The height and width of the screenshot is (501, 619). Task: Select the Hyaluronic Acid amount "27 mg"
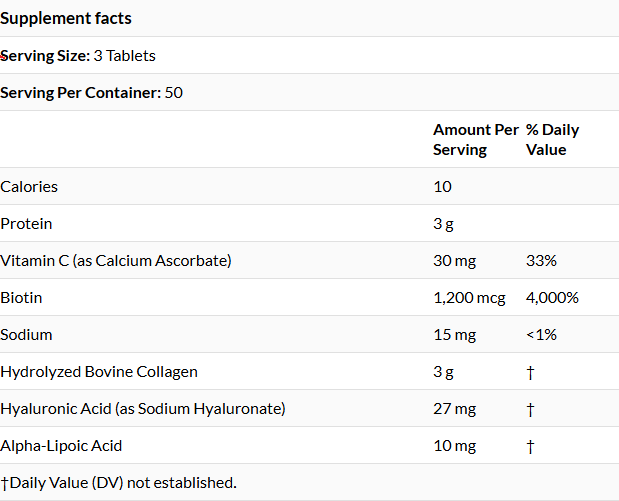(454, 409)
